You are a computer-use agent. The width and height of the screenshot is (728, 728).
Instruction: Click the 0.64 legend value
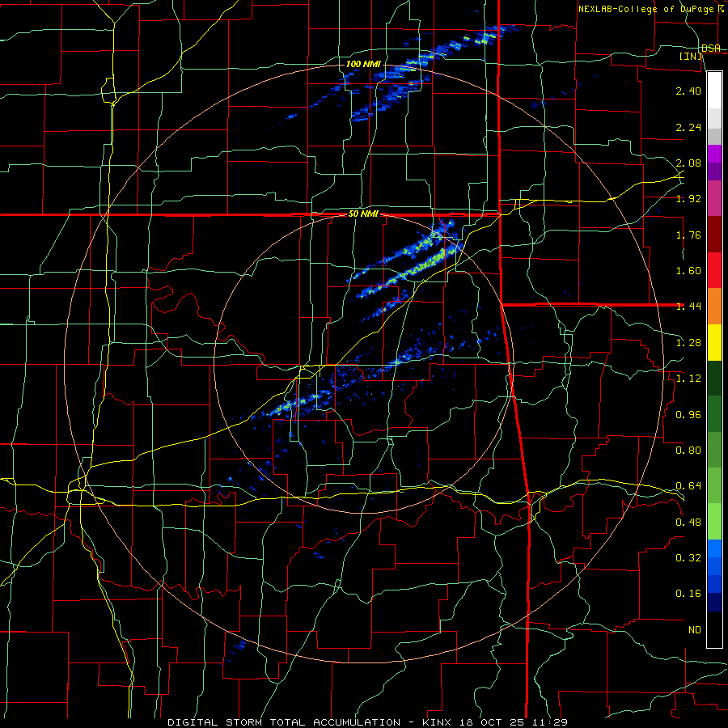pos(688,486)
